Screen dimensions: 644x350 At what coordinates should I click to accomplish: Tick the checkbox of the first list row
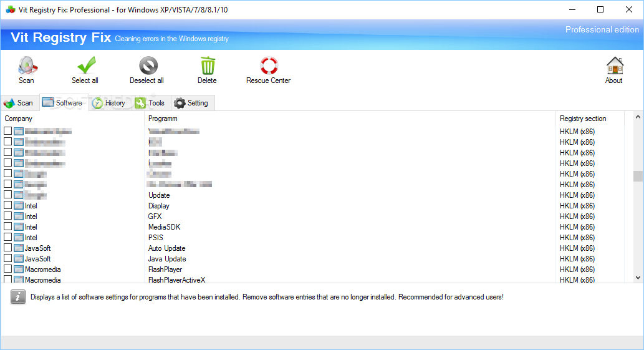click(x=8, y=131)
